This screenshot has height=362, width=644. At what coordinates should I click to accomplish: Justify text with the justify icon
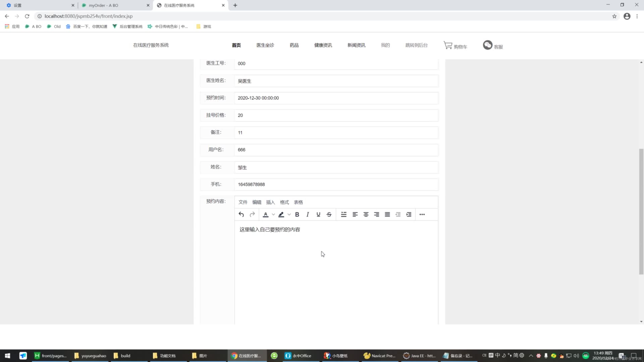[x=387, y=214]
